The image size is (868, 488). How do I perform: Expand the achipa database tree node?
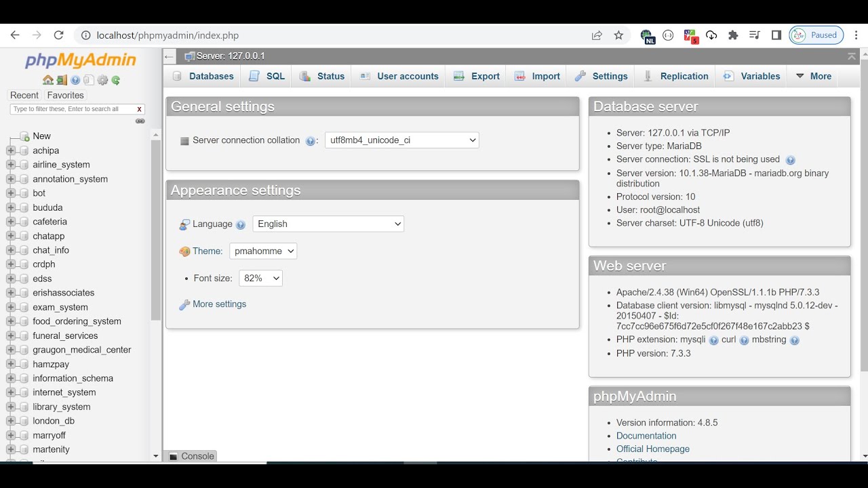(x=10, y=150)
